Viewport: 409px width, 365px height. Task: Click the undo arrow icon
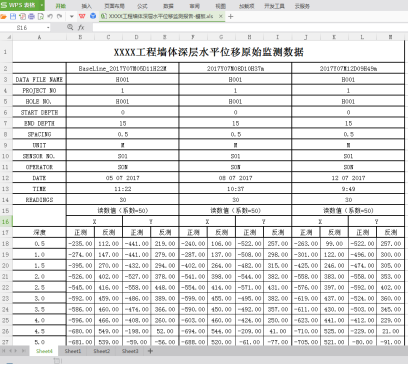(x=50, y=16)
